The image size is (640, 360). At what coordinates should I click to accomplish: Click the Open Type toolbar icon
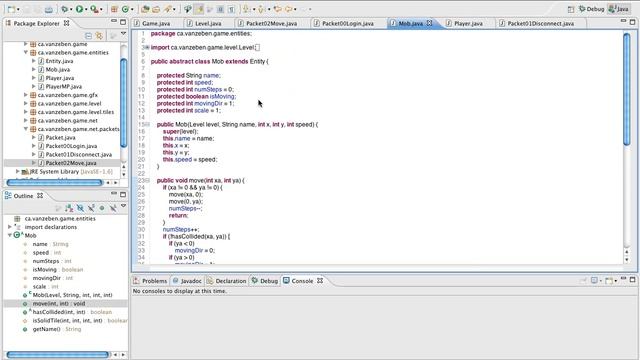(x=145, y=9)
